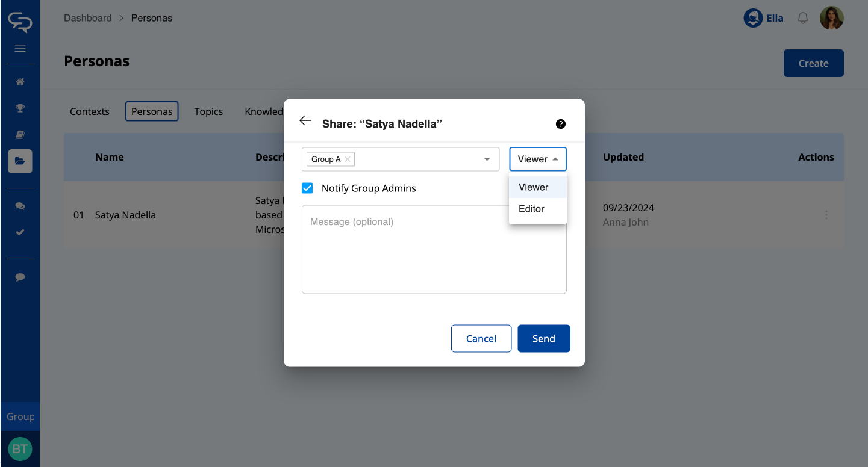Switch to the Topics tab

[x=208, y=111]
